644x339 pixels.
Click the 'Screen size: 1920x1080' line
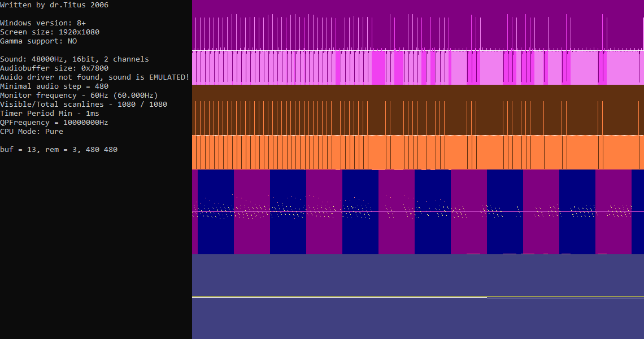coord(50,32)
